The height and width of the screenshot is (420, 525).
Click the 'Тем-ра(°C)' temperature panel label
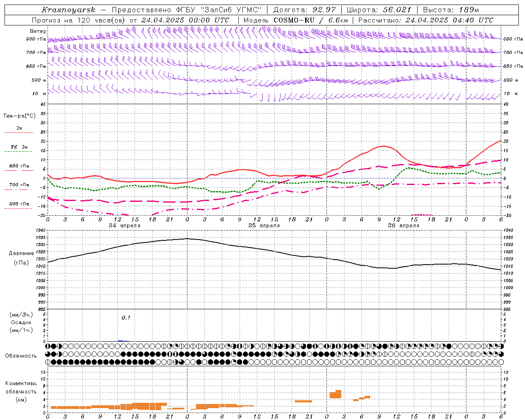tap(19, 116)
